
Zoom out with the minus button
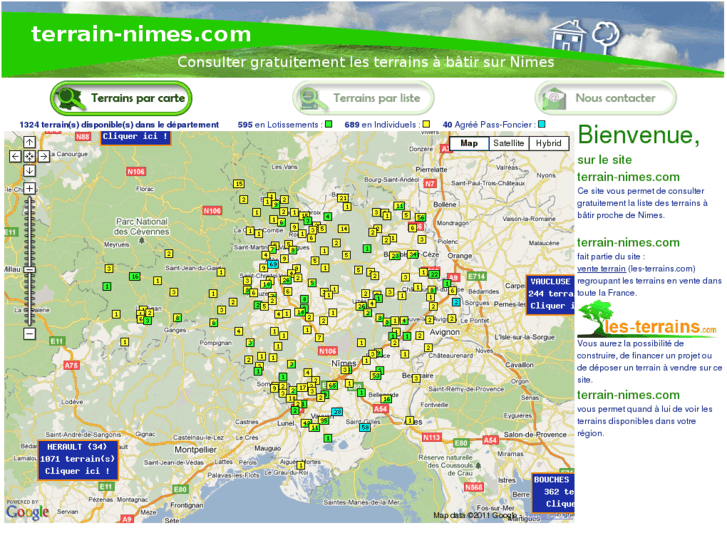[x=29, y=333]
